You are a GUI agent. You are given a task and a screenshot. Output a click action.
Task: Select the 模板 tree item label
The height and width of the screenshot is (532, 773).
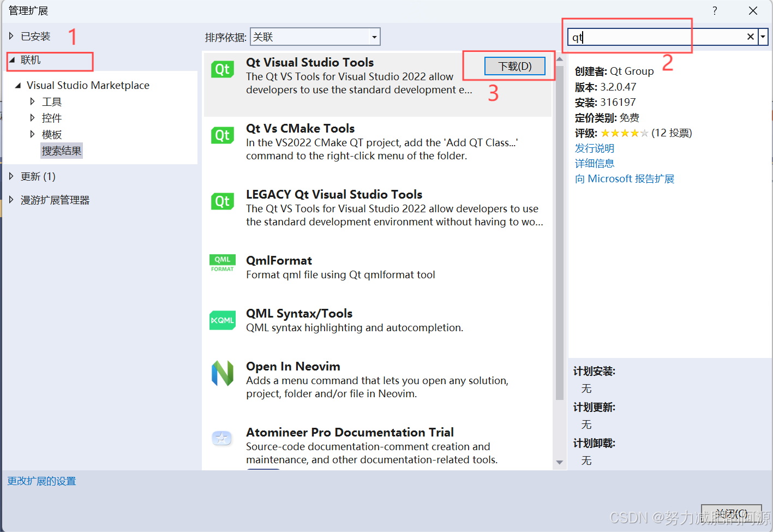(x=52, y=134)
